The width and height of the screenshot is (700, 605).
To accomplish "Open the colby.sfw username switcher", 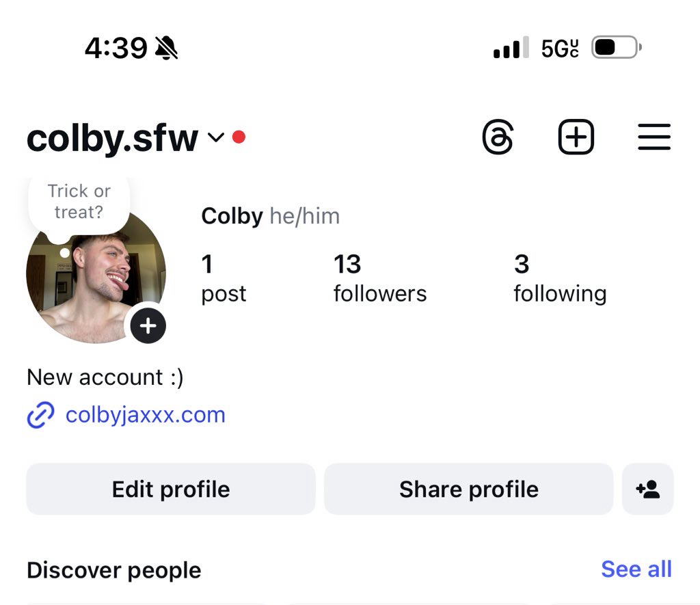I will [x=112, y=138].
